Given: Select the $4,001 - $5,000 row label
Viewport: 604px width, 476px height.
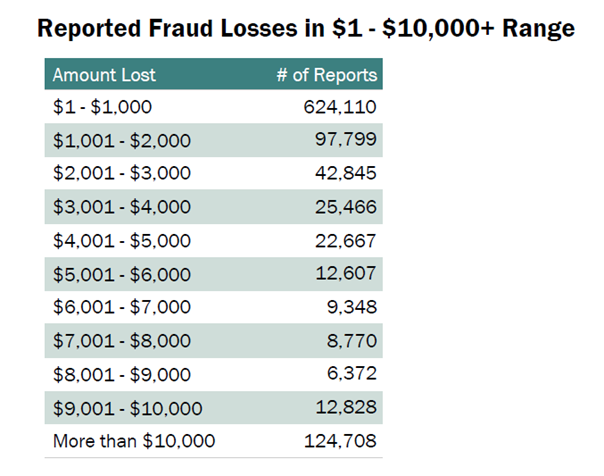Looking at the screenshot, I should [122, 241].
